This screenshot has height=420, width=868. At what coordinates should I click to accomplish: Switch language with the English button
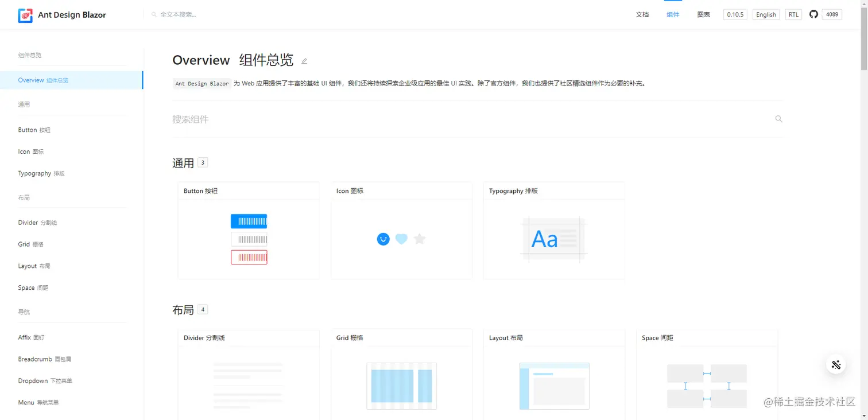point(766,14)
